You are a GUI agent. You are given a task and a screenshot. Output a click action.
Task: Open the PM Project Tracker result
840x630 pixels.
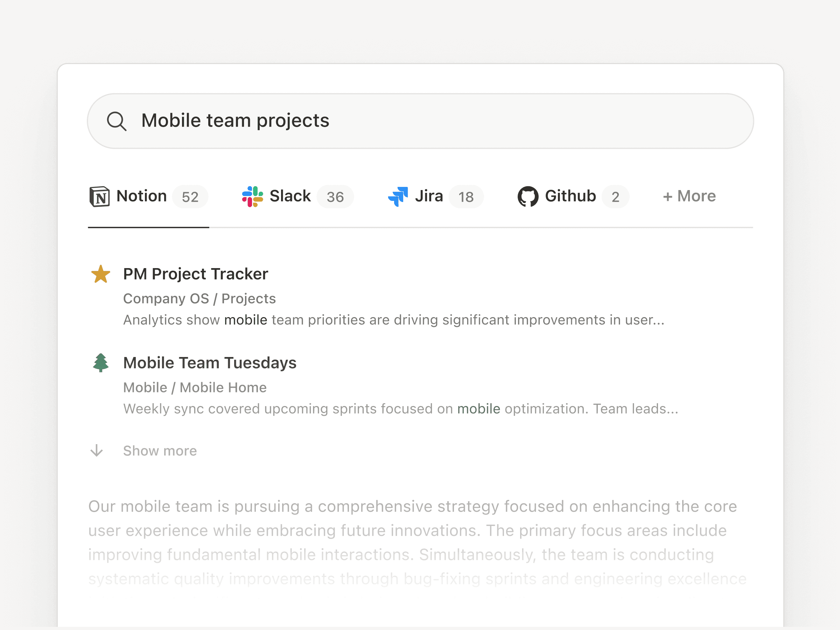point(196,274)
